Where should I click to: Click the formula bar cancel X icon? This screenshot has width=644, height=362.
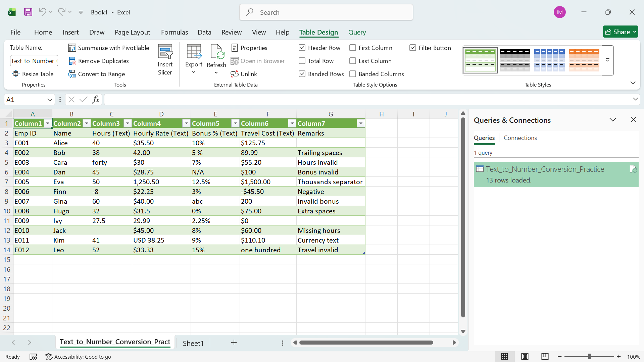[x=71, y=100]
